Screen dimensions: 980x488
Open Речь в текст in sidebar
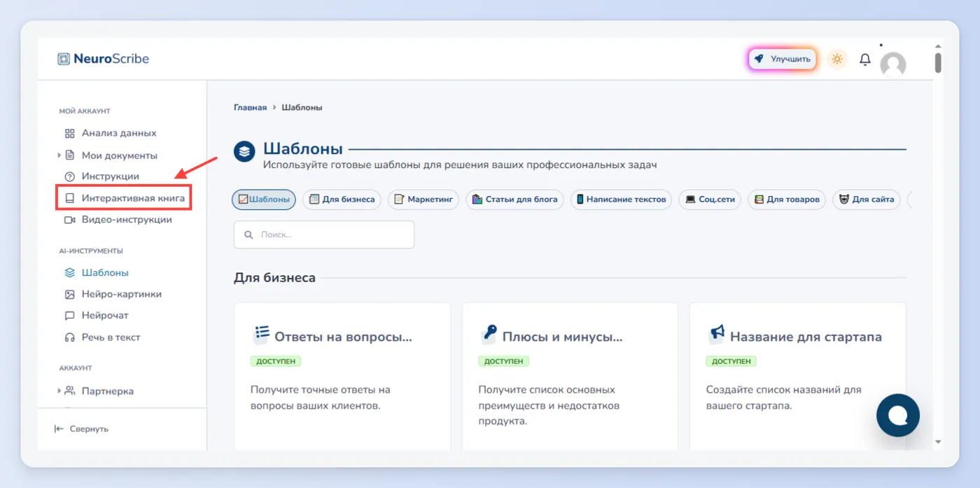coord(111,337)
